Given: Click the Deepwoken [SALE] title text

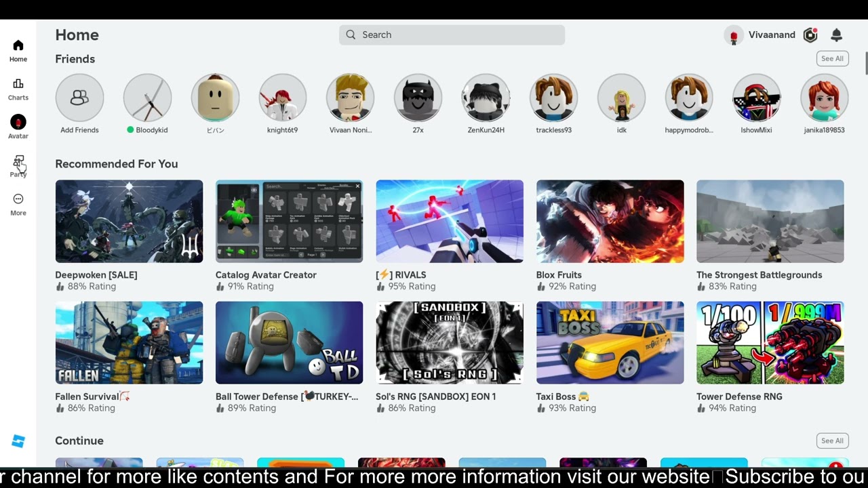Looking at the screenshot, I should 96,274.
